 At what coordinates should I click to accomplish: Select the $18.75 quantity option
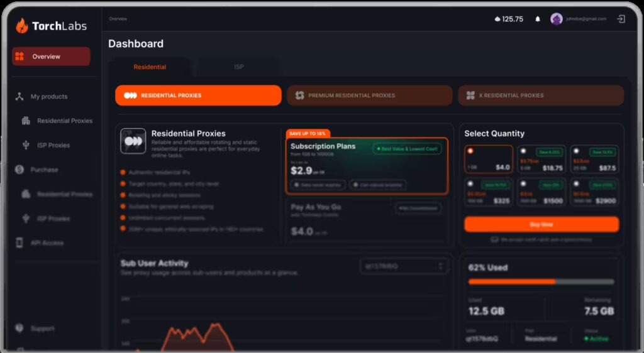pyautogui.click(x=523, y=151)
